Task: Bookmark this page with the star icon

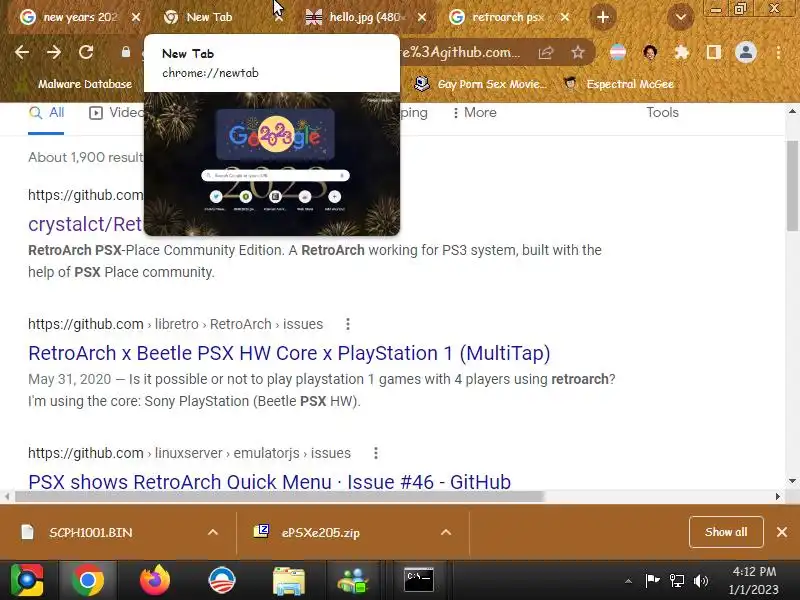Action: [578, 52]
